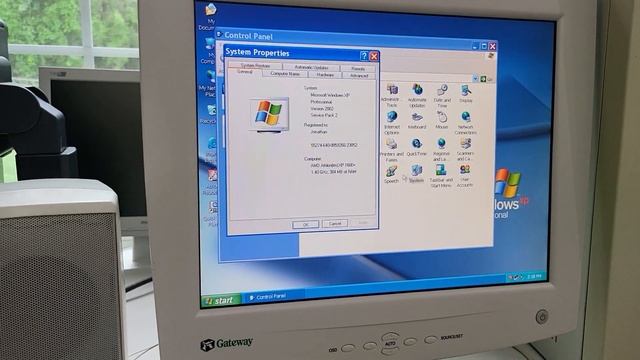Expand the Control Panel address bar dropdown
Image resolution: width=640 pixels, height=360 pixels.
[475, 79]
